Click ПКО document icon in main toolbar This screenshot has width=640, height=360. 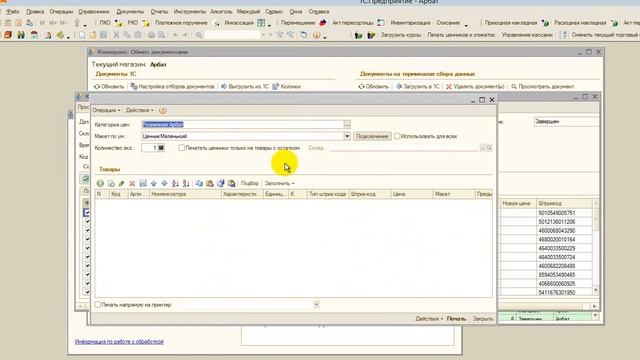[x=118, y=23]
